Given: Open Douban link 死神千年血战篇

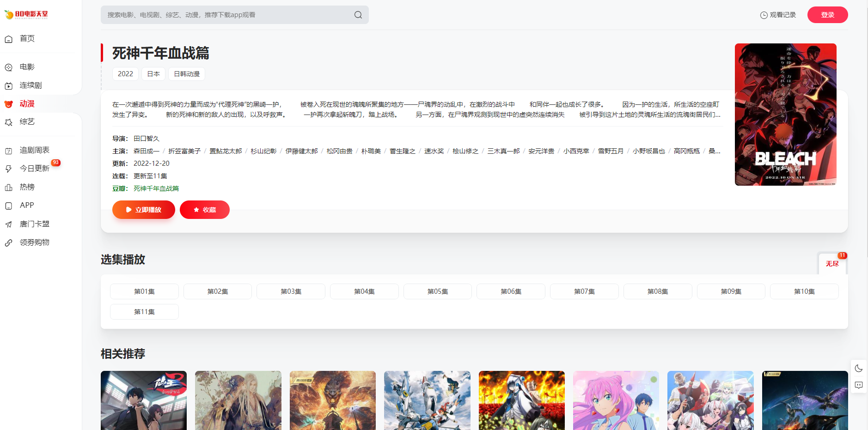Looking at the screenshot, I should click(156, 188).
